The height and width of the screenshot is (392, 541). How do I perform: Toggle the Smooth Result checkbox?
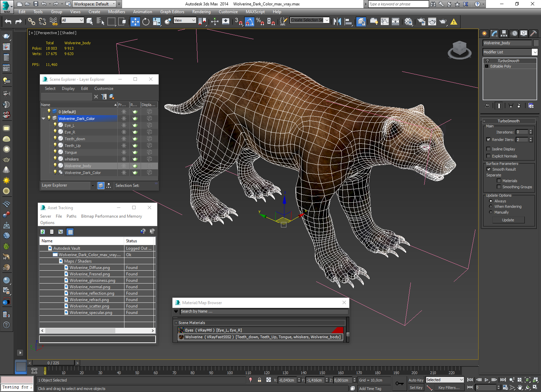489,169
